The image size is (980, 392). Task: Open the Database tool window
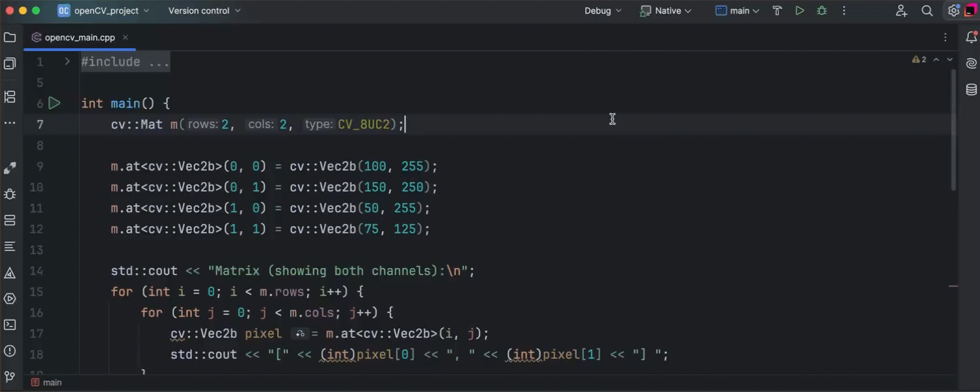(971, 90)
